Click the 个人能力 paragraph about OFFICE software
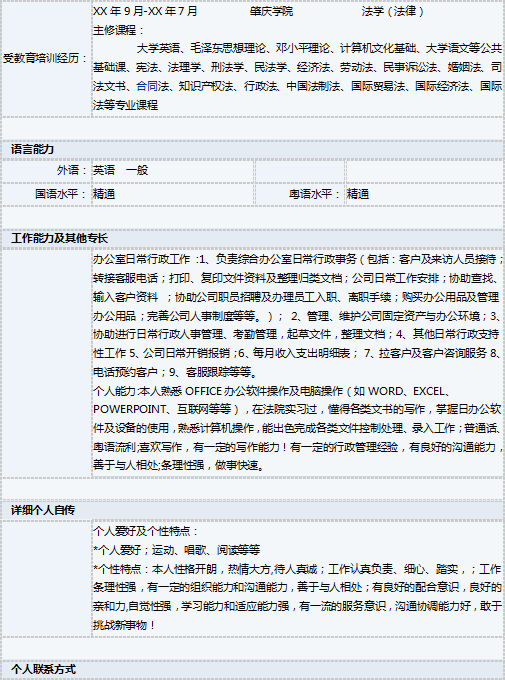Viewport: 505px width, 680px height. [x=298, y=428]
